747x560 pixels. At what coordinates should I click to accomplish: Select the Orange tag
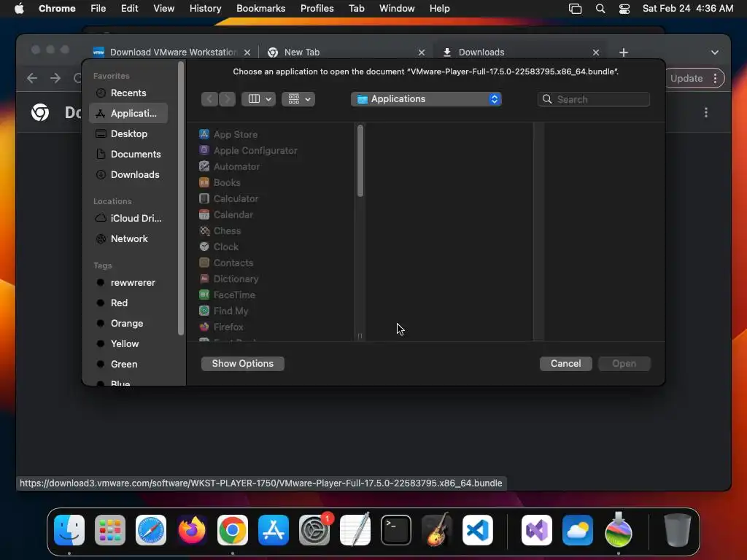tap(128, 323)
